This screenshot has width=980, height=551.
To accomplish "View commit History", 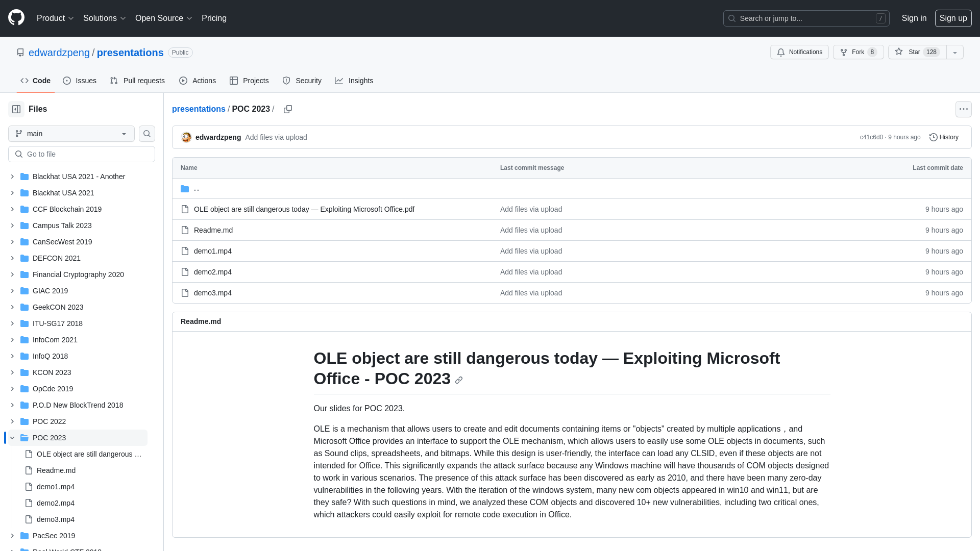I will [x=944, y=137].
